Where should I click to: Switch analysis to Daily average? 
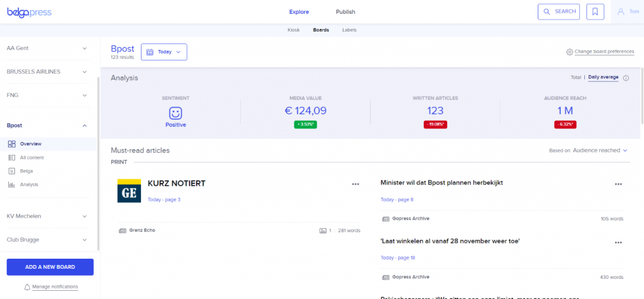pyautogui.click(x=603, y=77)
